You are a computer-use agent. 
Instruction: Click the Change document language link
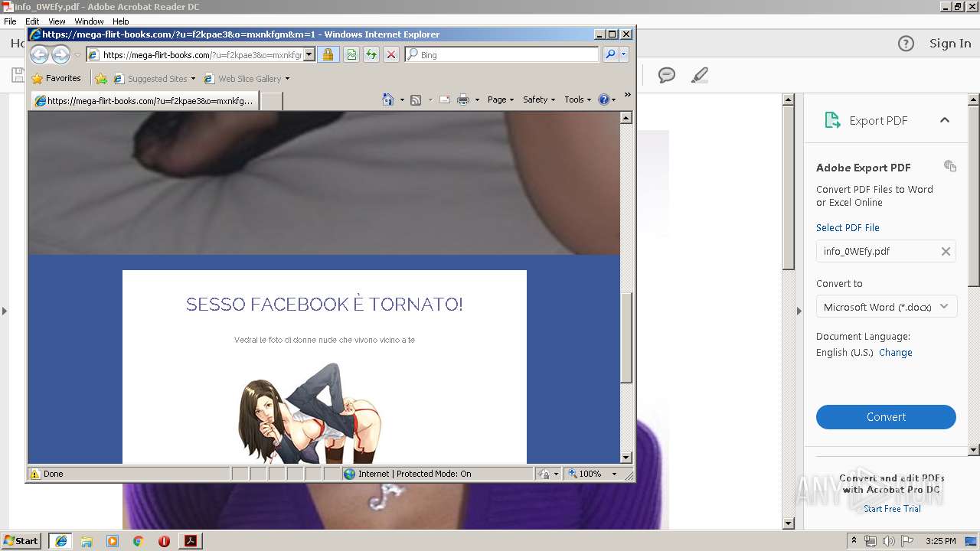click(896, 352)
